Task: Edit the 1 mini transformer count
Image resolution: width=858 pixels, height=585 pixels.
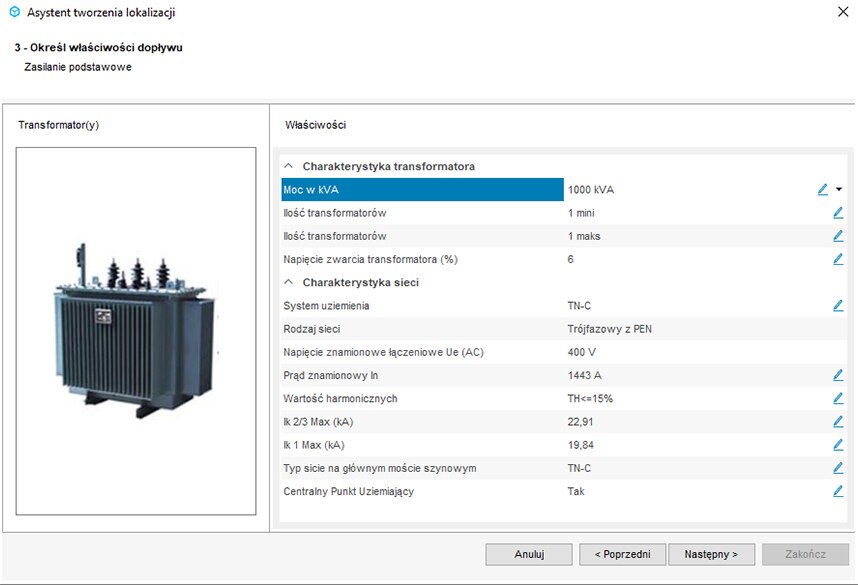Action: pyautogui.click(x=838, y=213)
